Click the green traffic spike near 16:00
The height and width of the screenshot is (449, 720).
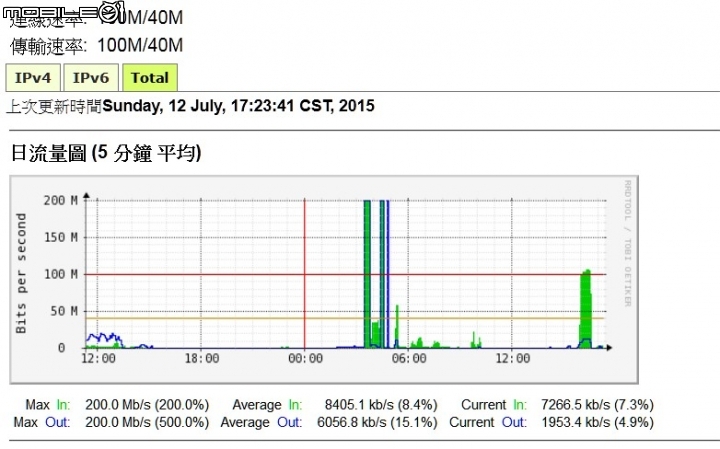(x=585, y=308)
